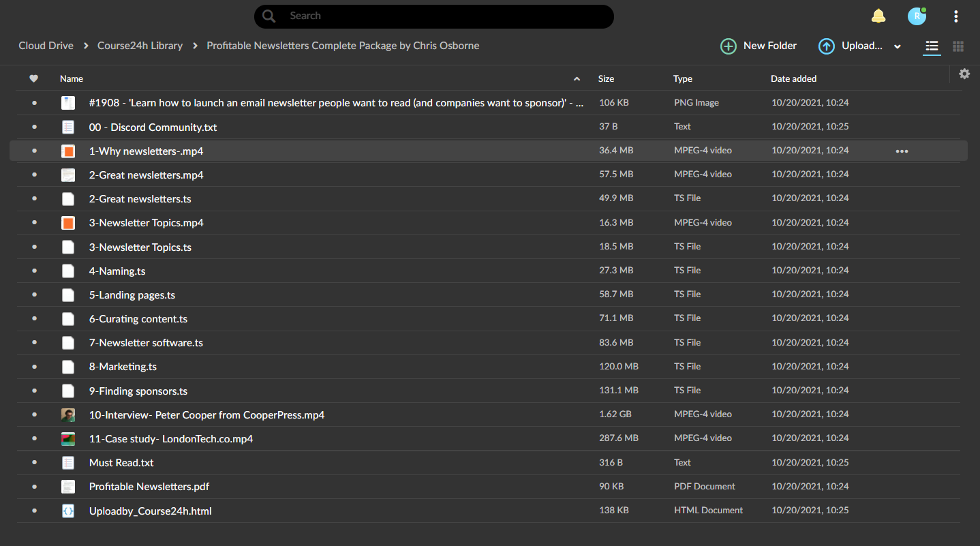This screenshot has height=546, width=980.
Task: Click the Upload button
Action: click(851, 46)
